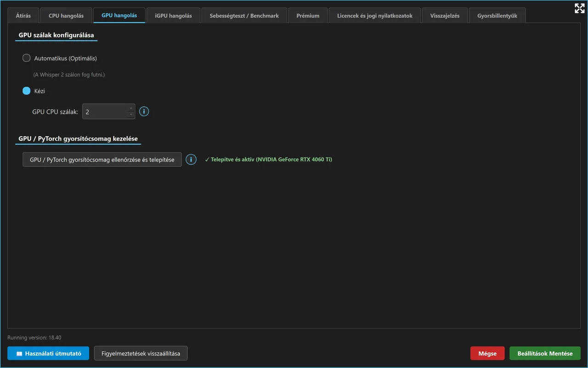The image size is (588, 368).
Task: Click the info icon beside PyTorch gyorsítócsomag button
Action: pos(191,160)
